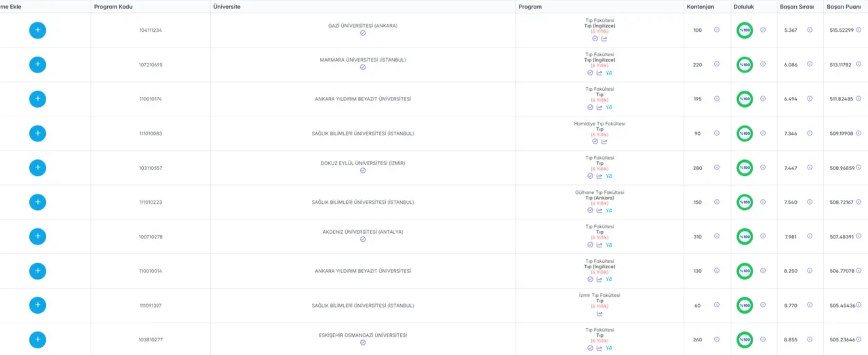Viewport: 868px width, 355px height.
Task: Click the checkmark icon under Gazi Tıp (İngilizce) program
Action: click(595, 39)
